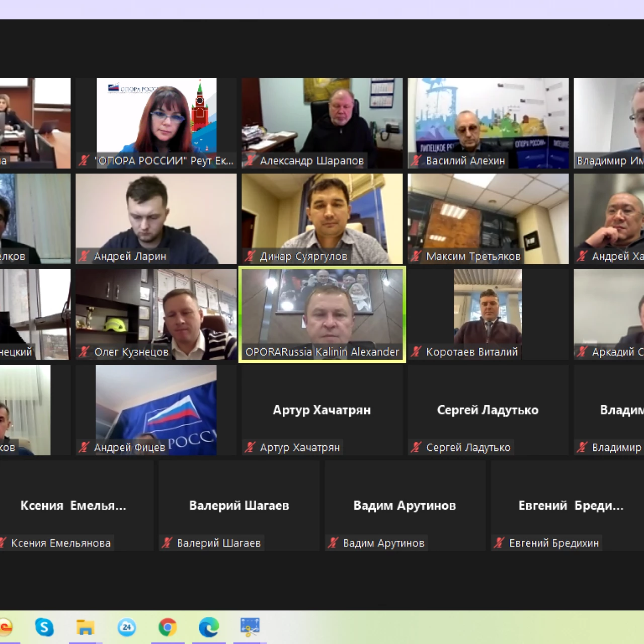Image resolution: width=644 pixels, height=644 pixels.
Task: Open the Bitrix24 app in the taskbar
Action: (x=127, y=627)
